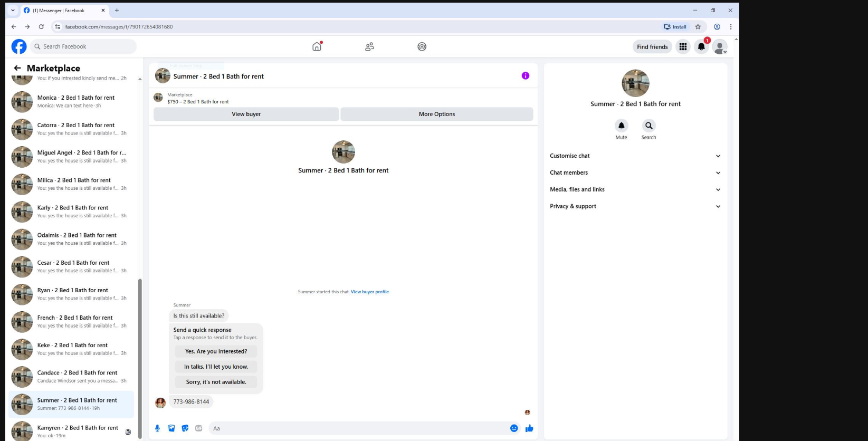Open the View buyer profile link
Image resolution: width=868 pixels, height=441 pixels.
[x=370, y=292]
